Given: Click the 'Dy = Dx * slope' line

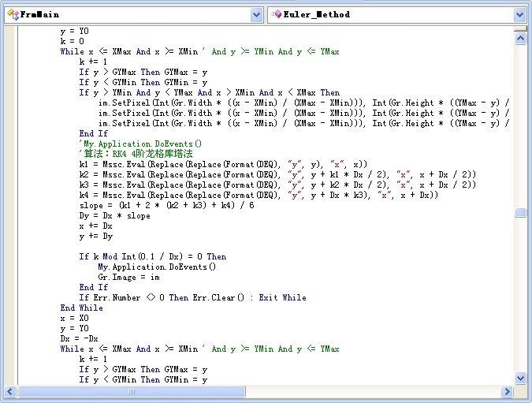Looking at the screenshot, I should (114, 215).
